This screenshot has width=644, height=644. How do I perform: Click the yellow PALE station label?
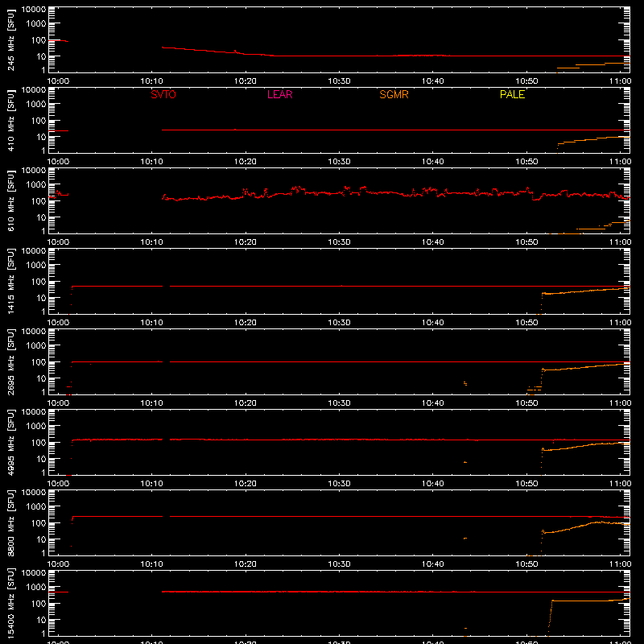click(x=512, y=94)
